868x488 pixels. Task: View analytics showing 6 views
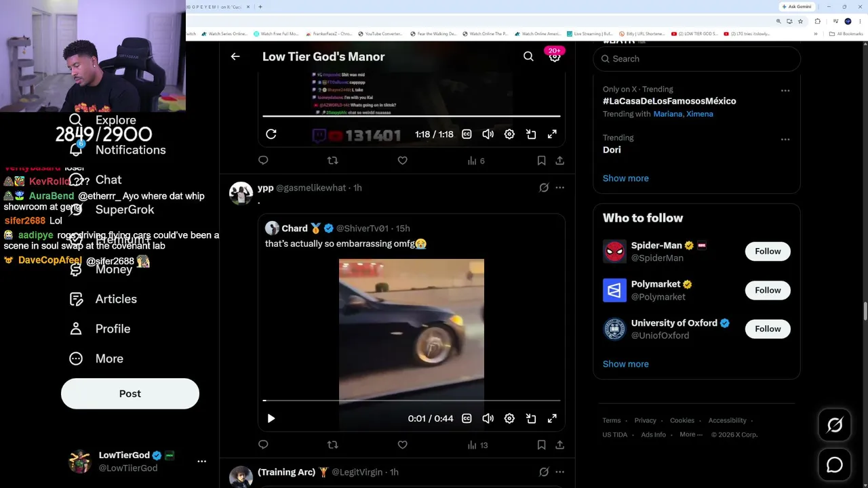click(476, 161)
